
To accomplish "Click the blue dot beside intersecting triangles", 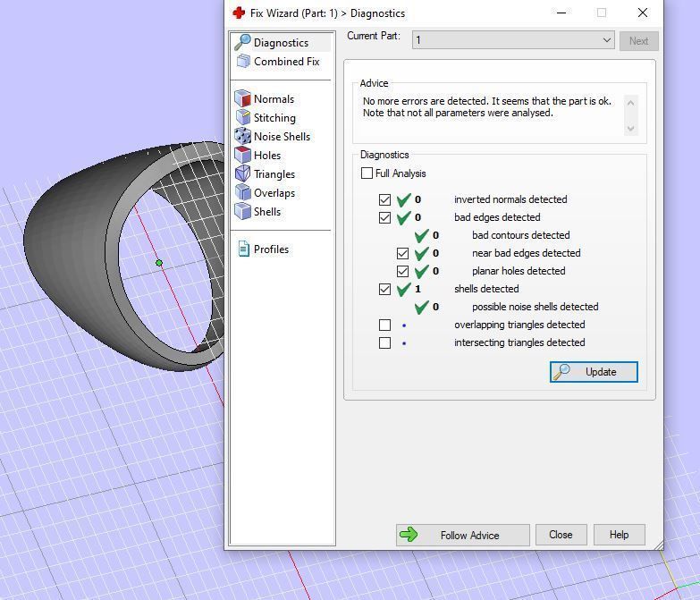I will tap(404, 343).
